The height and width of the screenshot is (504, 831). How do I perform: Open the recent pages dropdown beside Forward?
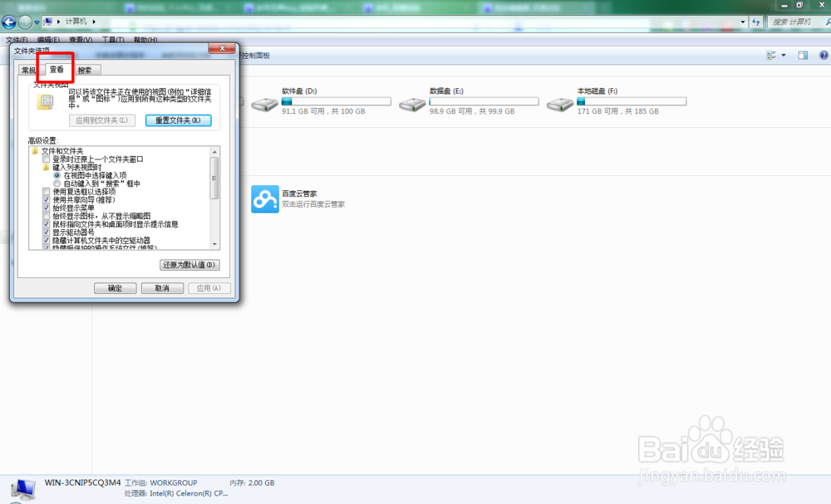pyautogui.click(x=37, y=22)
